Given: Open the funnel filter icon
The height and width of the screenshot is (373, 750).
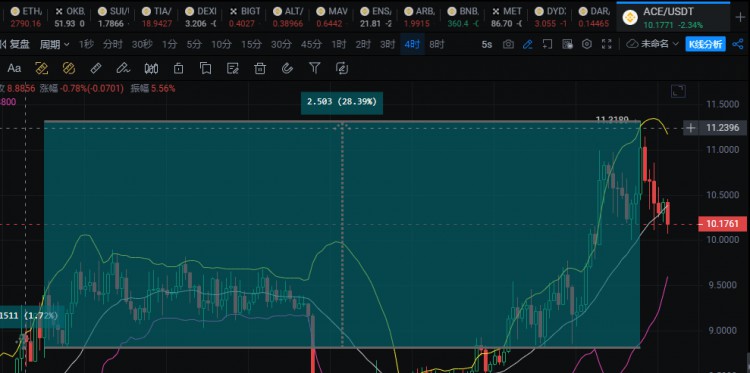Looking at the screenshot, I should 314,68.
